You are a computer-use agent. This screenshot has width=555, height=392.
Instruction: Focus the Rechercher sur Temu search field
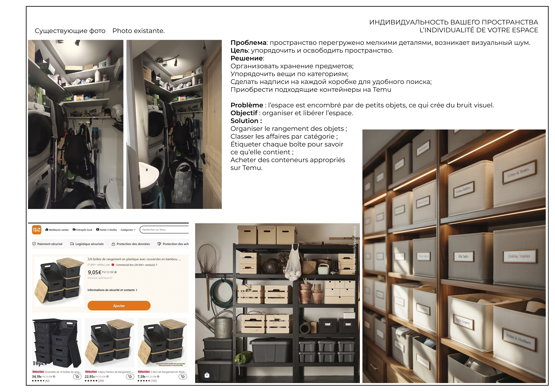pos(164,230)
